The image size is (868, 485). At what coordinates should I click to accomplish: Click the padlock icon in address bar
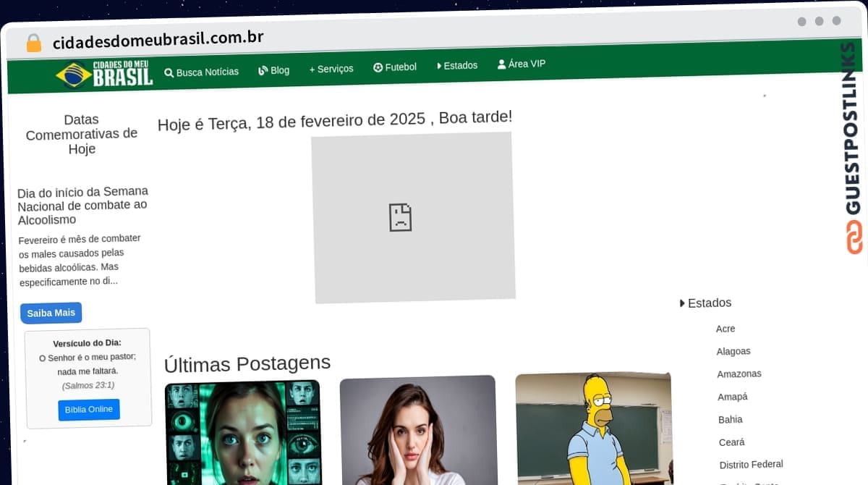coord(34,43)
